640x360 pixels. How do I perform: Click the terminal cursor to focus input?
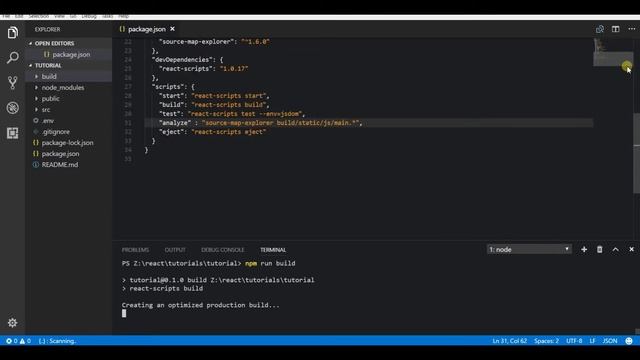[x=124, y=313]
